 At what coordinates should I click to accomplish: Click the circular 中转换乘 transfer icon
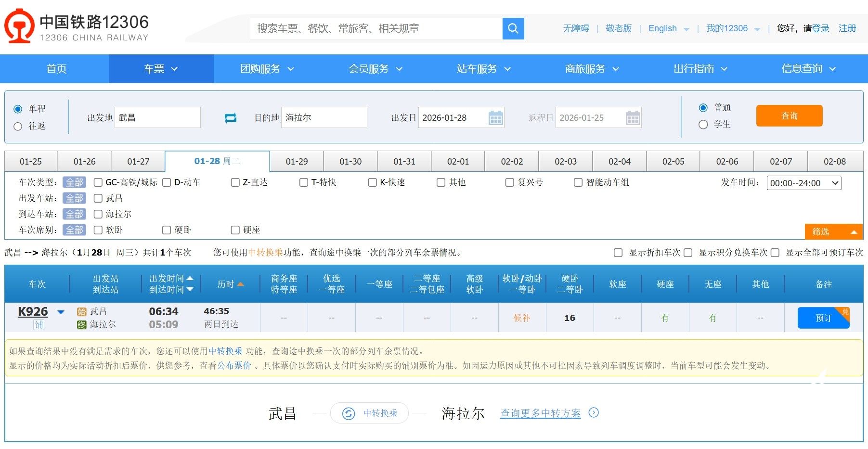click(x=349, y=413)
